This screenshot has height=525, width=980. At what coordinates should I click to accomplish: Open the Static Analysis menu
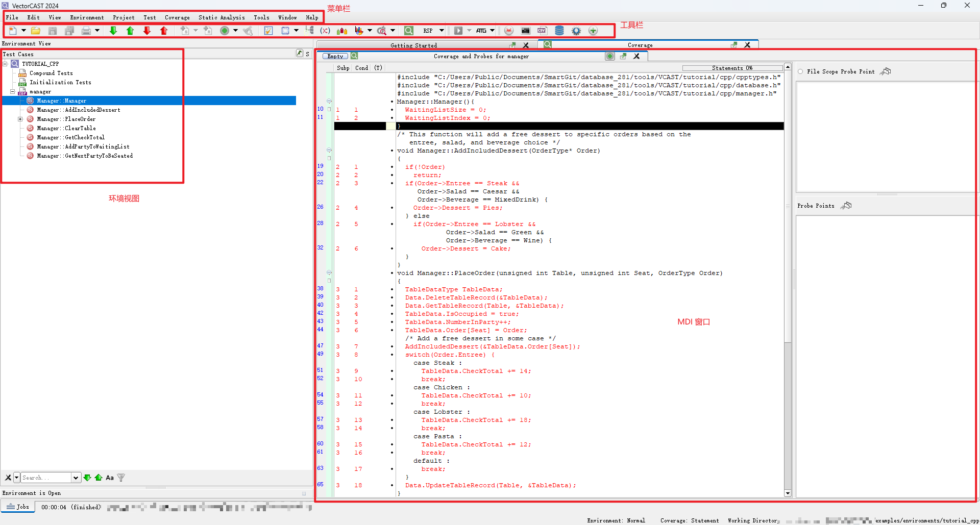pos(222,17)
